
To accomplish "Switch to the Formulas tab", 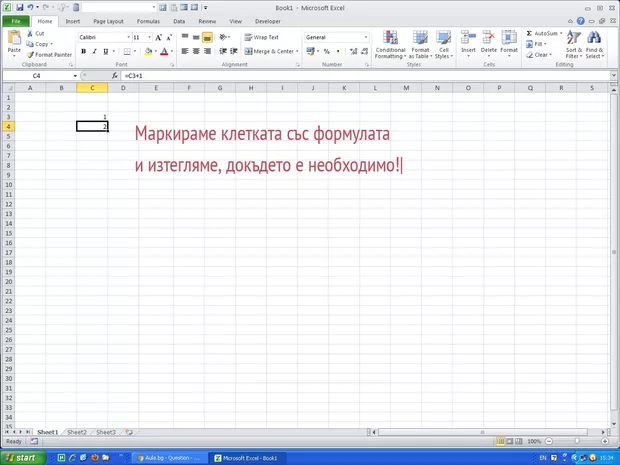I will click(x=148, y=21).
